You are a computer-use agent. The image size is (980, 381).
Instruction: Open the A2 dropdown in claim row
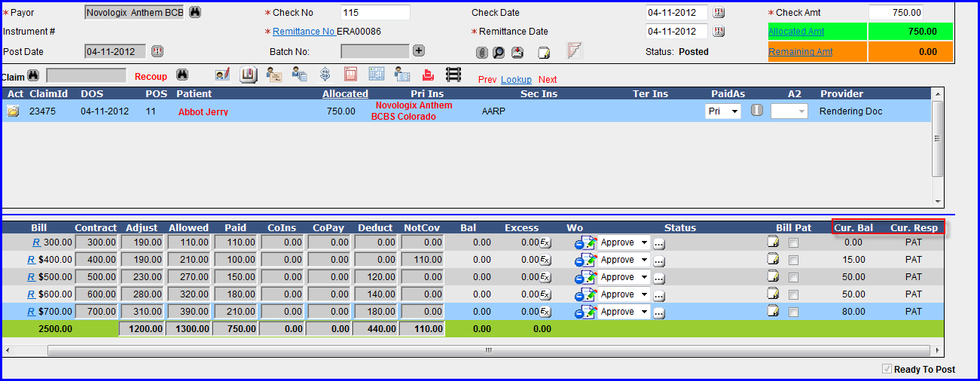tap(789, 111)
